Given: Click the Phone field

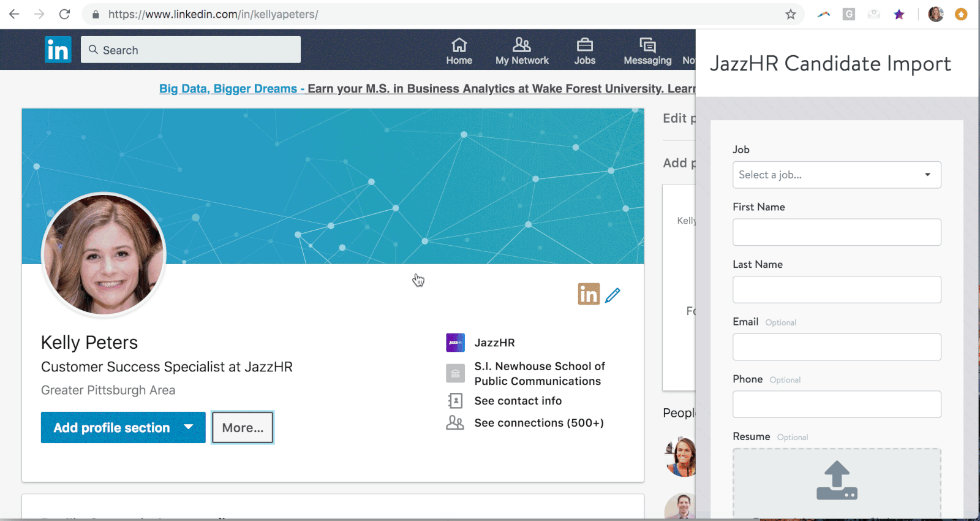Looking at the screenshot, I should click(837, 405).
